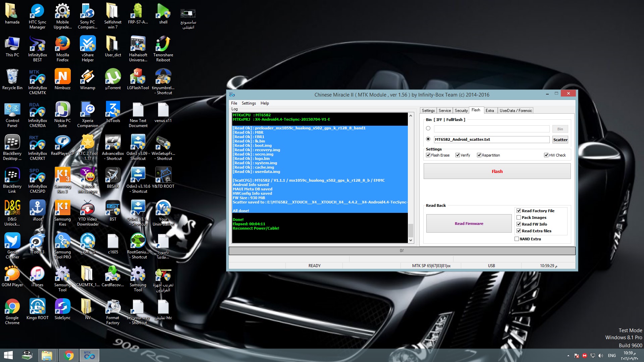
Task: Select the Bin file radio button
Action: pos(428,128)
